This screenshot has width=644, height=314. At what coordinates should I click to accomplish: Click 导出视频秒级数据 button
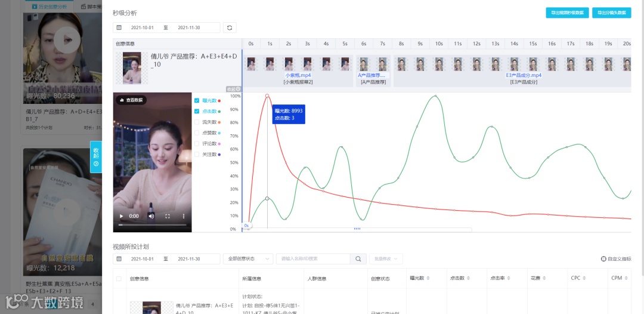pyautogui.click(x=567, y=13)
